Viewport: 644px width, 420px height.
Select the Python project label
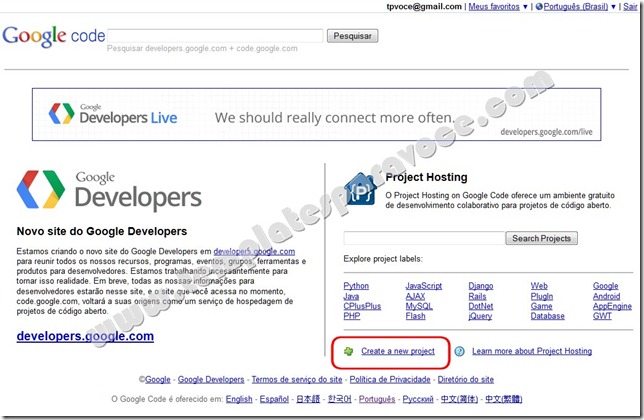click(356, 286)
